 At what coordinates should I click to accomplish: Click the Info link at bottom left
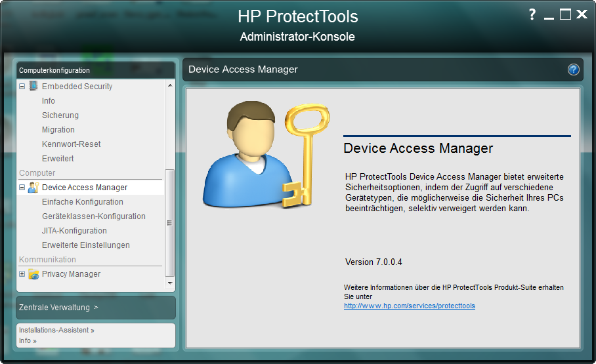coord(28,341)
